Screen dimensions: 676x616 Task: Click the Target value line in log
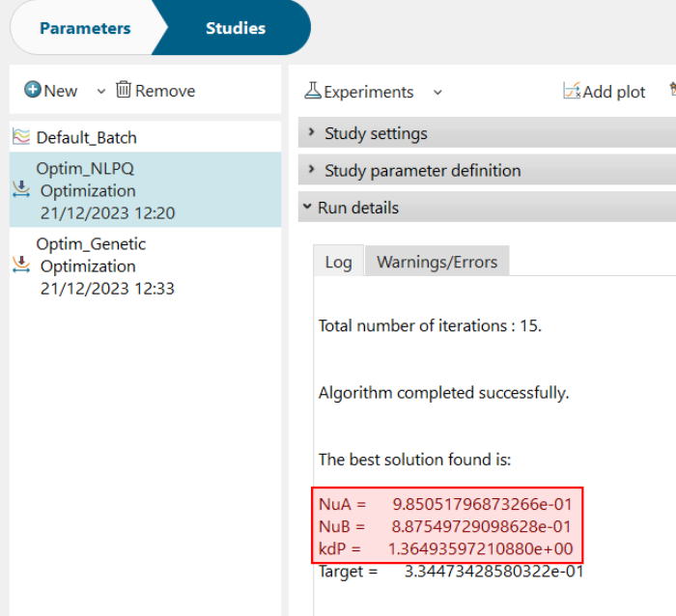451,572
